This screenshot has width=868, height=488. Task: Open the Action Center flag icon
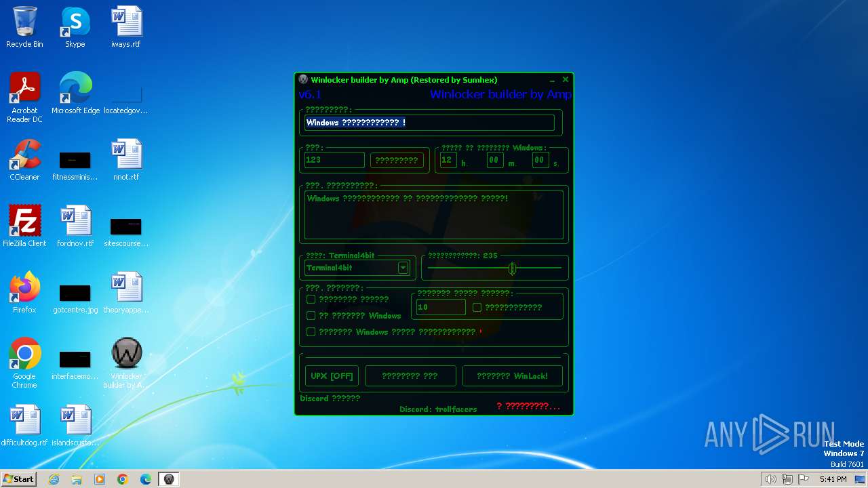tap(804, 479)
